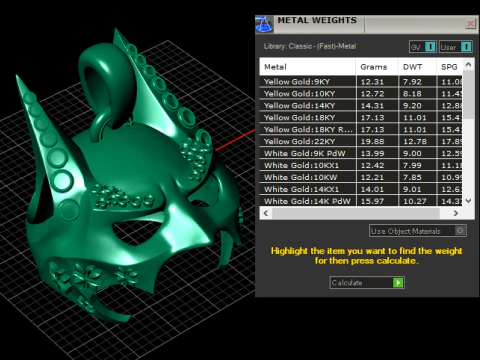This screenshot has width=480, height=360.
Task: Click the 12.78 DWT value
Action: pos(415,142)
